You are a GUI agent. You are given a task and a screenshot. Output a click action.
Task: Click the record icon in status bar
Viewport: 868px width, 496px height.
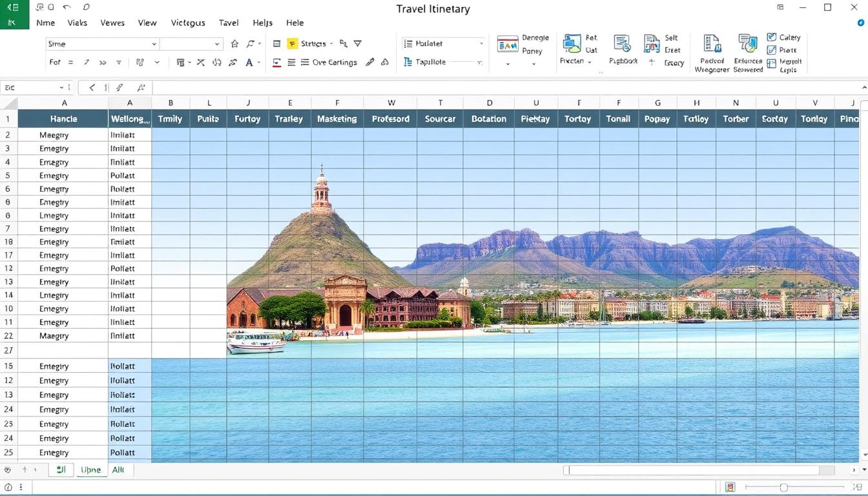click(x=8, y=488)
